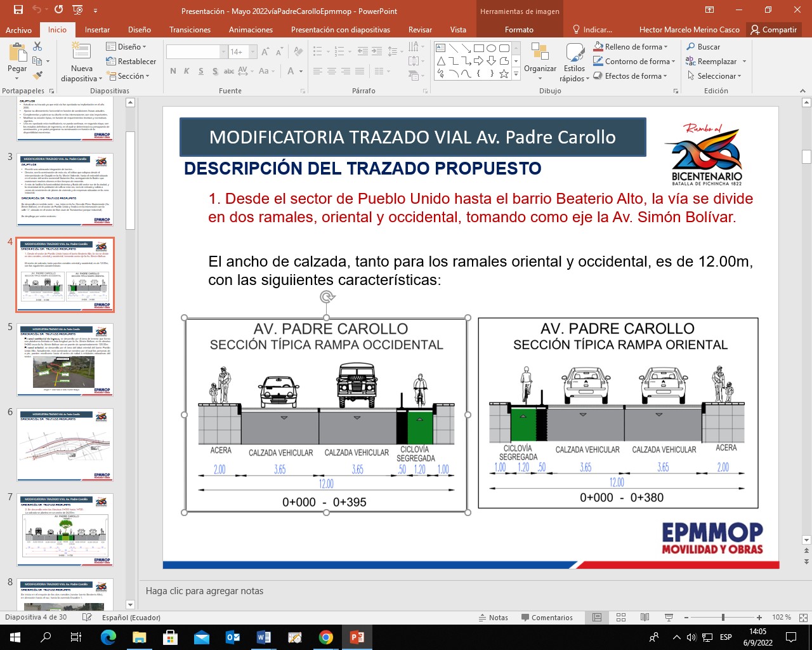Toggle bold N formatting
The image size is (812, 650).
(173, 71)
